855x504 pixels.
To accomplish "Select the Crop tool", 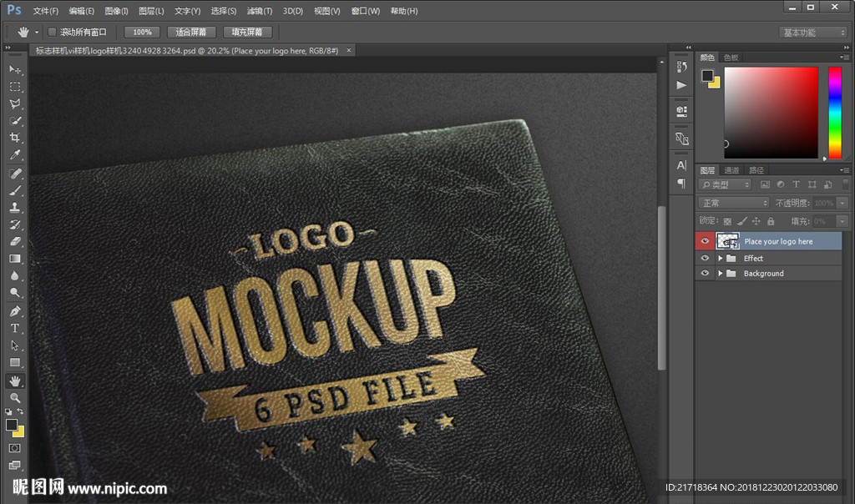I will point(15,139).
